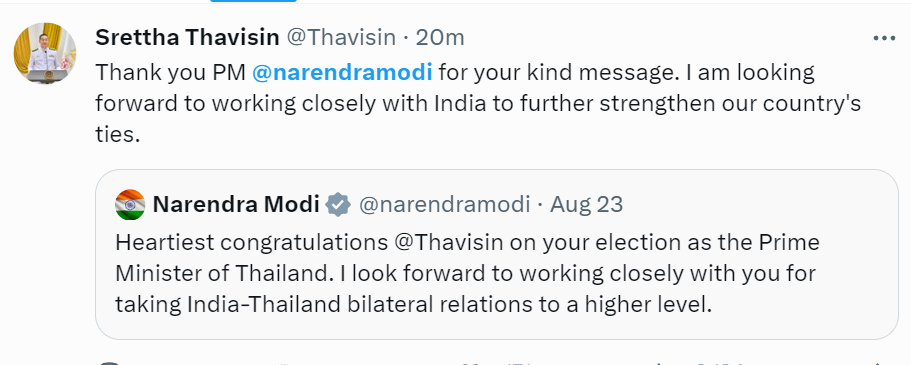Click the gray @narendramodi handle in quote
The image size is (911, 365).
pyautogui.click(x=444, y=205)
